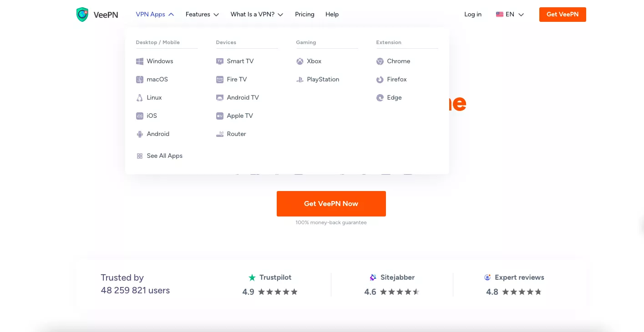Click the Android TV icon

tap(220, 98)
